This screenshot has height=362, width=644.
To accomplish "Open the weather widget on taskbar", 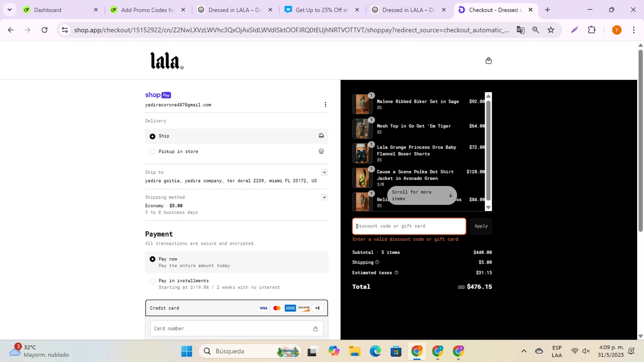I will (x=39, y=351).
